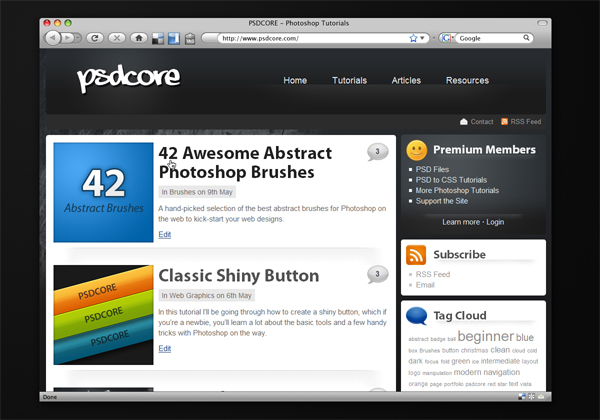Click the 'modern' tag in Tag Cloud
Viewport: 600px width, 420px height.
(x=467, y=372)
